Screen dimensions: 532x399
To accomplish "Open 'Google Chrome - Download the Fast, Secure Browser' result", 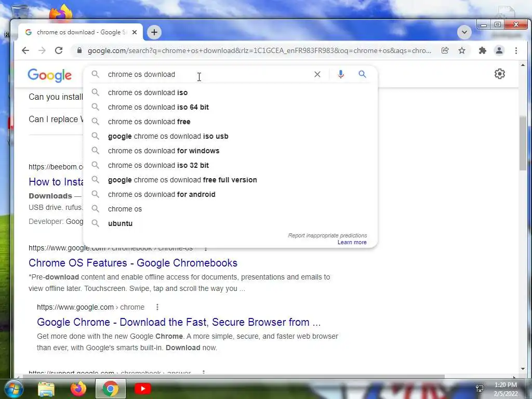I will pyautogui.click(x=179, y=322).
